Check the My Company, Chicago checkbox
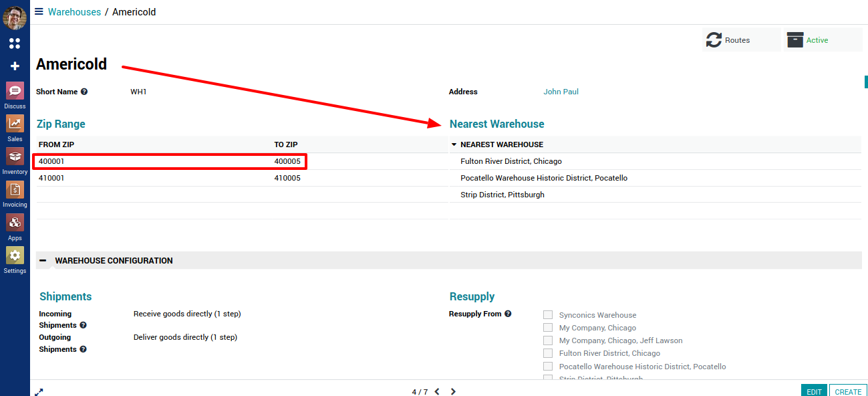Viewport: 868px width, 396px height. (x=548, y=328)
